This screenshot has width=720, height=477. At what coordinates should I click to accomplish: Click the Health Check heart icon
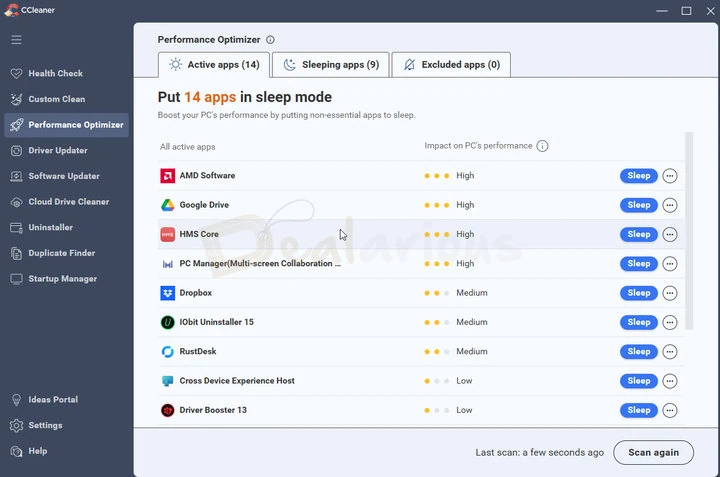tap(16, 74)
